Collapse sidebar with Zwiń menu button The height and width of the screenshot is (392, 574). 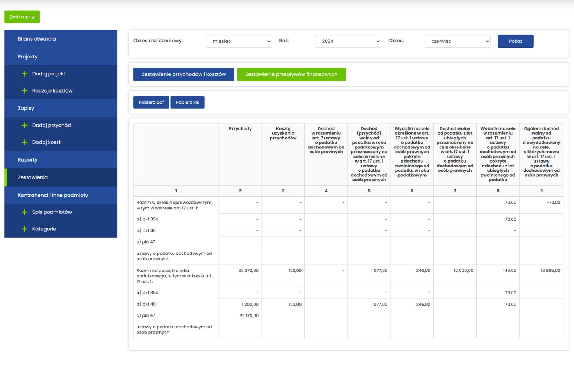click(22, 17)
